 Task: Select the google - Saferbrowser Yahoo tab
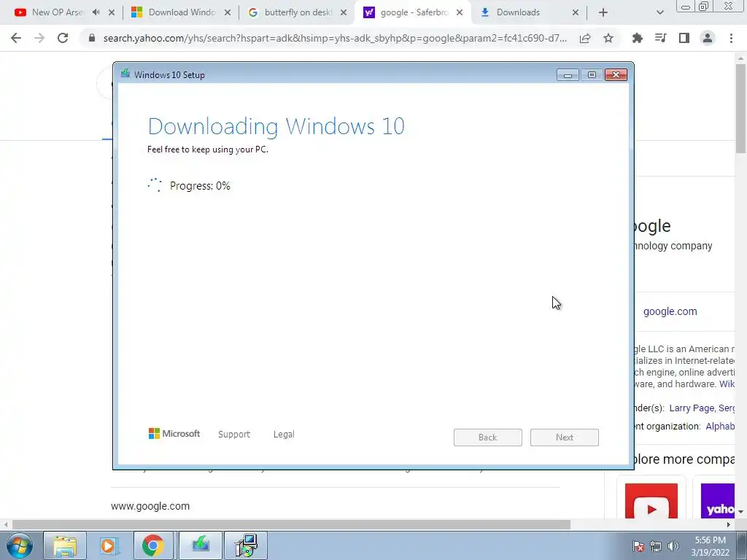413,12
